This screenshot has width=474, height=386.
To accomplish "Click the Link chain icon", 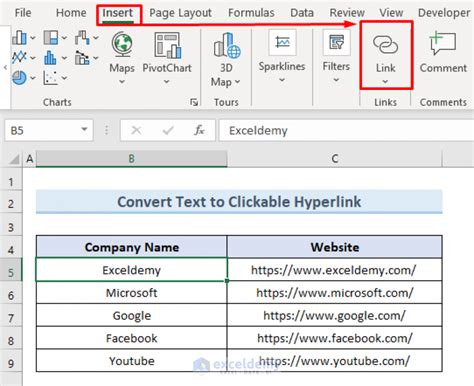I will pyautogui.click(x=385, y=45).
